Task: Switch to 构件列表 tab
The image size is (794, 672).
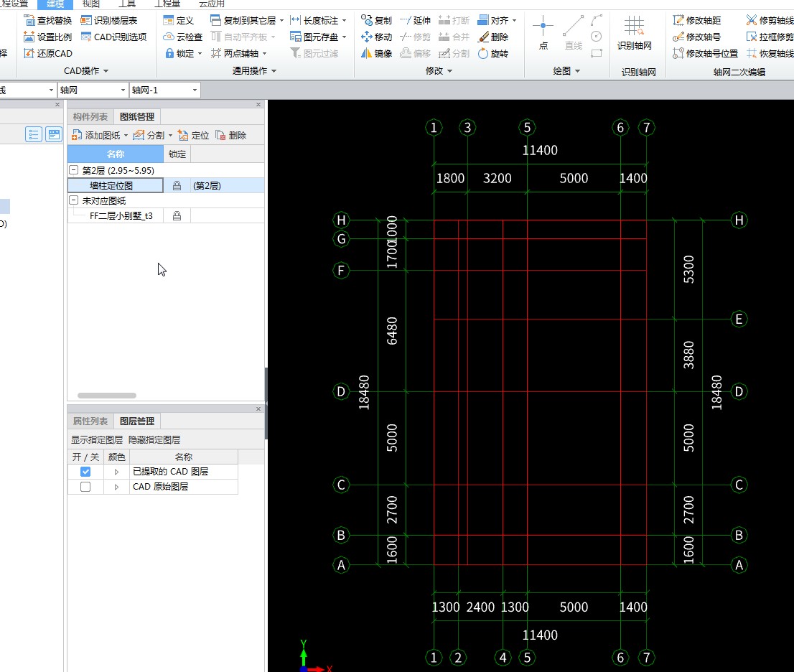Action: pyautogui.click(x=90, y=117)
